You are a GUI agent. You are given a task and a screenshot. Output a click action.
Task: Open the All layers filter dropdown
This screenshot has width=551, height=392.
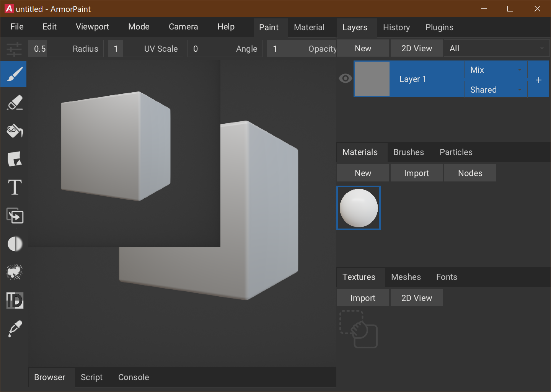496,48
